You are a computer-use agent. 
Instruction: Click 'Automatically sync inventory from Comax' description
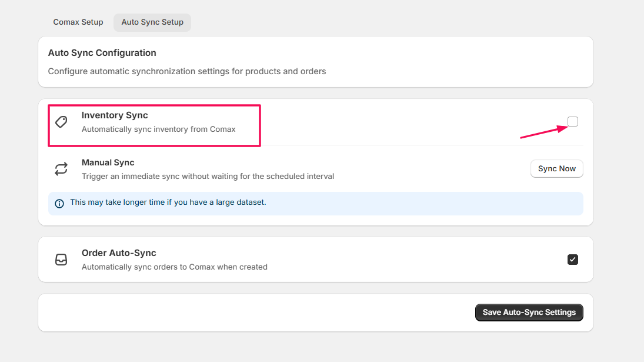(x=158, y=129)
